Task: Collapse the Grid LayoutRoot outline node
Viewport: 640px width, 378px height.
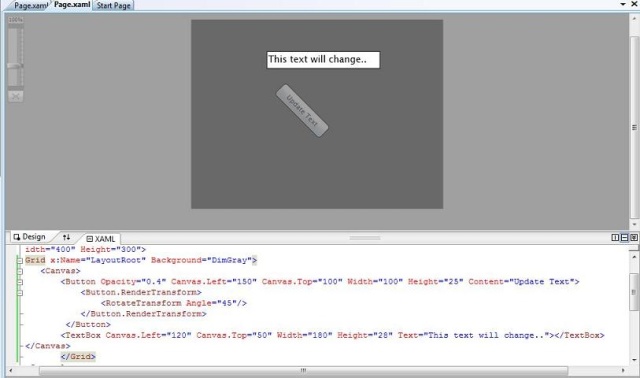Action: tap(20, 260)
